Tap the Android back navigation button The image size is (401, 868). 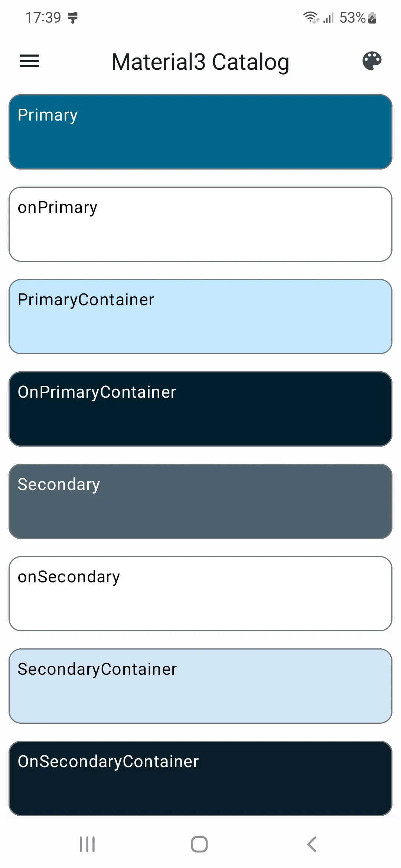pyautogui.click(x=312, y=844)
